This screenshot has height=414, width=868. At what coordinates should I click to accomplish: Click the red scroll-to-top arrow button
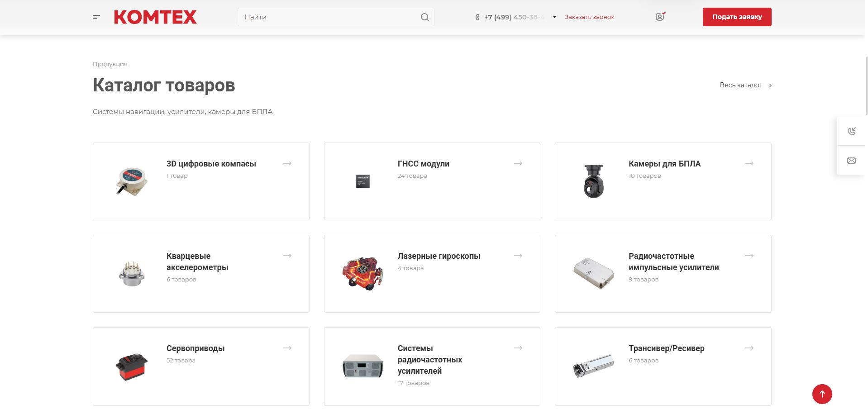822,394
